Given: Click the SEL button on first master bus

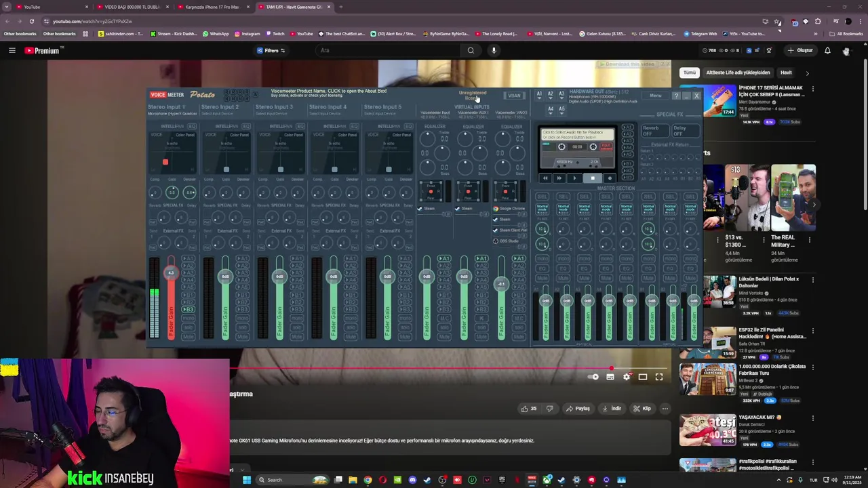Looking at the screenshot, I should click(542, 197).
